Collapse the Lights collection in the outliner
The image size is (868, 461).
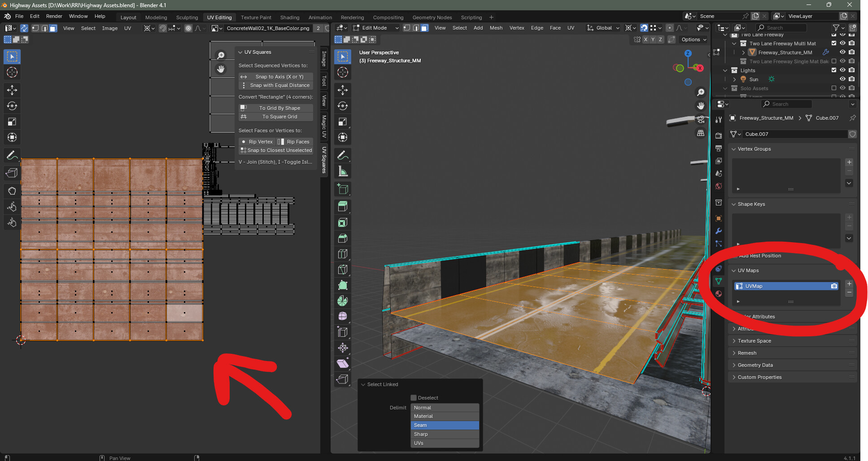coord(725,70)
